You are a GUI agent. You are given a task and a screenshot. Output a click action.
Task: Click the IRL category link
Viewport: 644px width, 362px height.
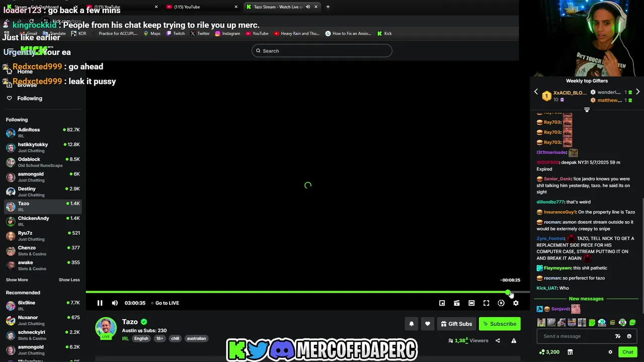pyautogui.click(x=125, y=338)
